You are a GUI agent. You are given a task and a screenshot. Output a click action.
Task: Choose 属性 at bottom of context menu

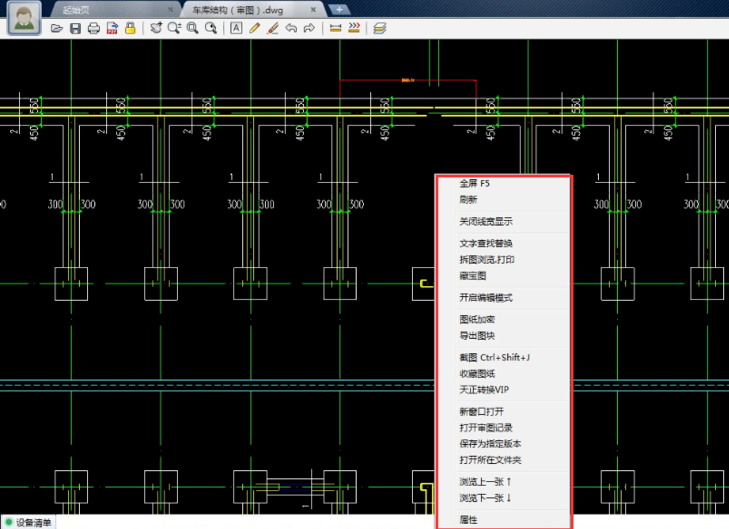coord(468,520)
